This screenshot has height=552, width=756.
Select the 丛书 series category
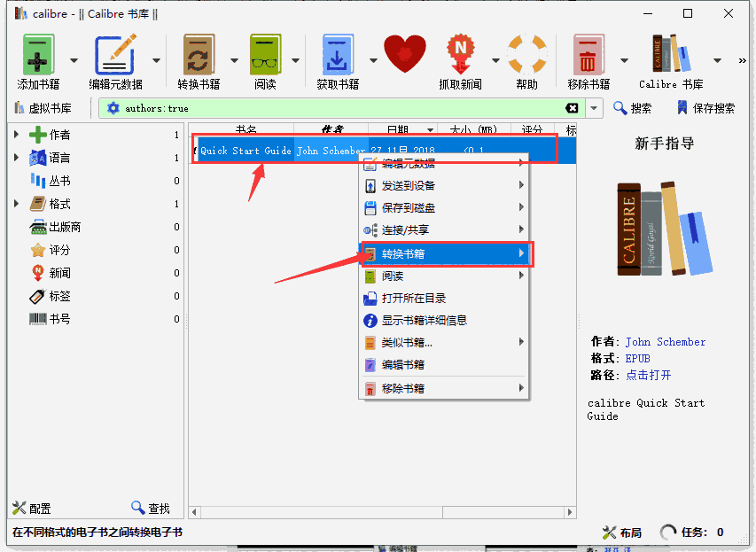click(x=51, y=181)
